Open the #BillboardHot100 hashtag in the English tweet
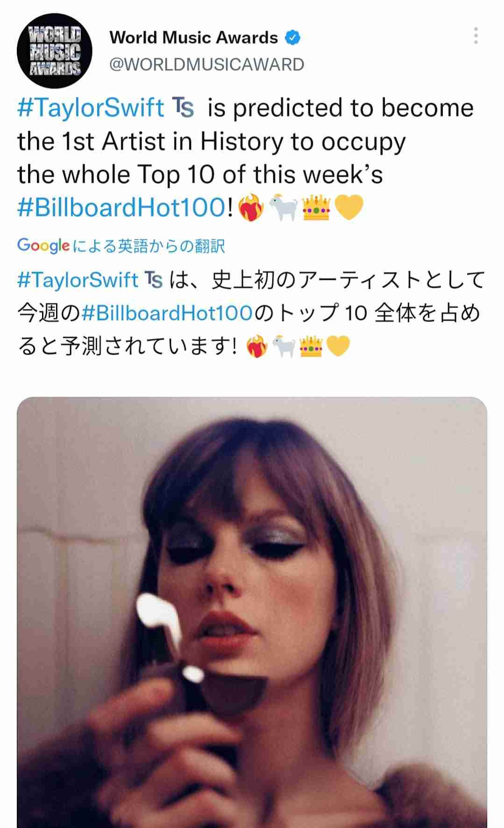The image size is (504, 828). click(x=121, y=207)
